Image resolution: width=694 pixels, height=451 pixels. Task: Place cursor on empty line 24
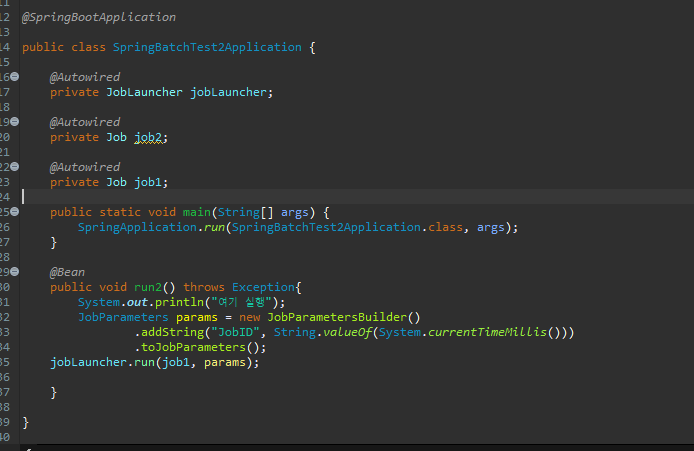click(x=358, y=197)
